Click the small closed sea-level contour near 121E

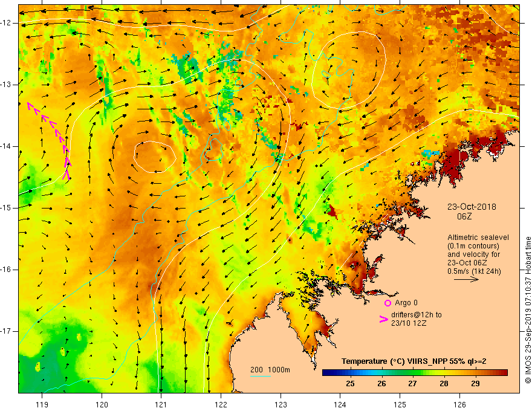point(155,157)
